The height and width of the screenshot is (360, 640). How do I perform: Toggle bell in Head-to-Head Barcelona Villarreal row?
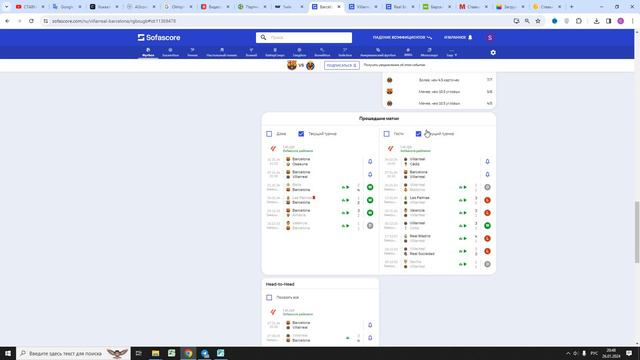[370, 325]
